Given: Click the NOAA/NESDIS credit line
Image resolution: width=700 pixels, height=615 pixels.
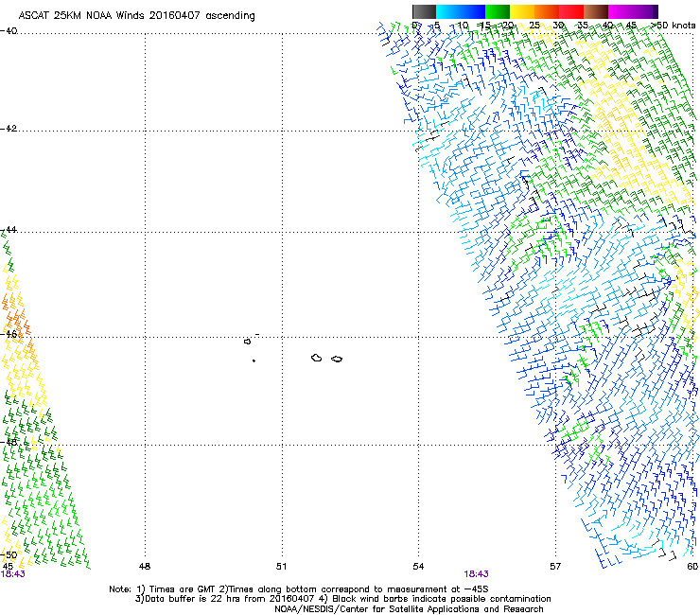Looking at the screenshot, I should tap(409, 609).
